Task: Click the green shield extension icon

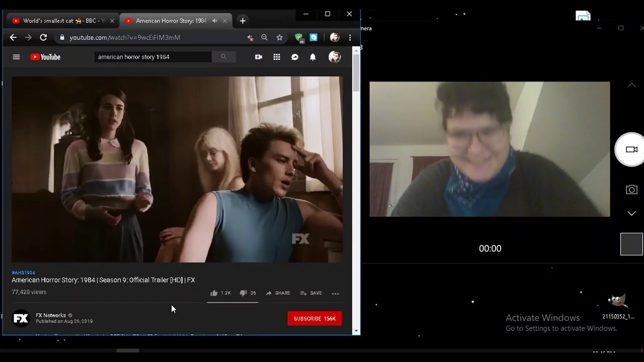Action: point(299,37)
